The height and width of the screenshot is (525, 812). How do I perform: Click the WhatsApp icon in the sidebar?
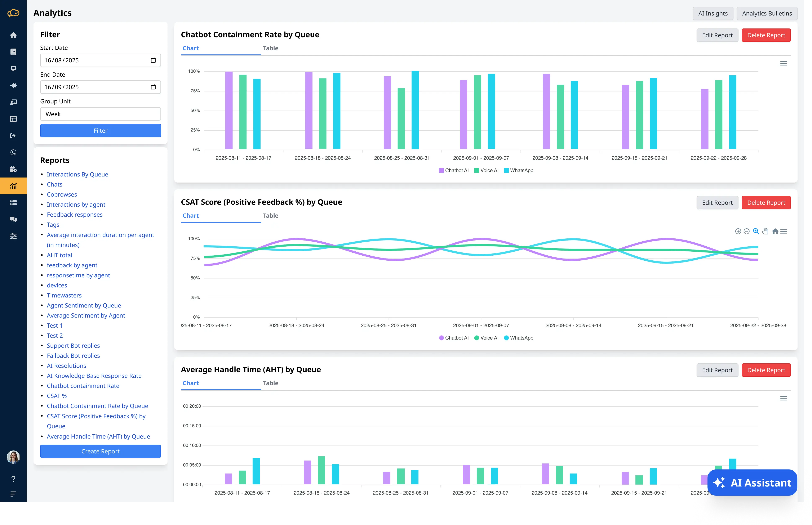tap(13, 152)
